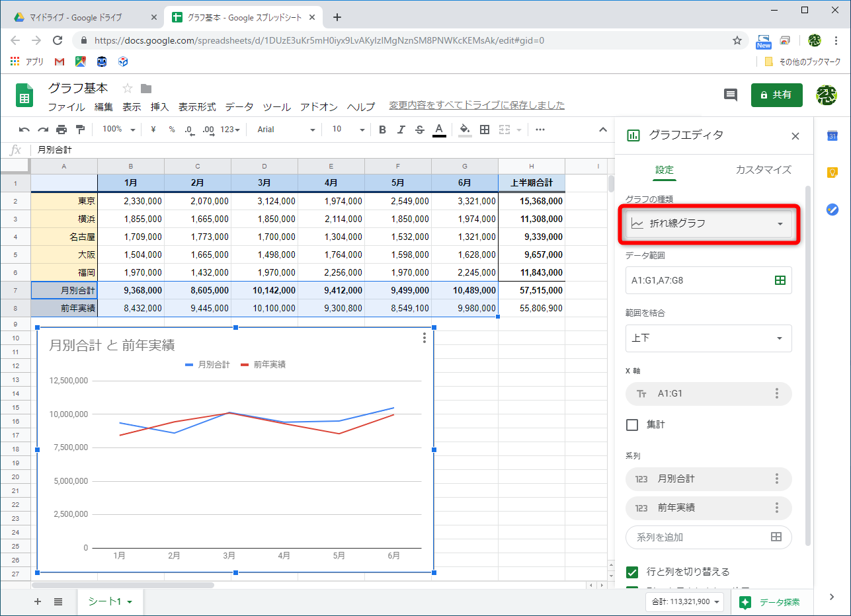Toggle the 行と列を切り替える checkbox

(x=632, y=572)
